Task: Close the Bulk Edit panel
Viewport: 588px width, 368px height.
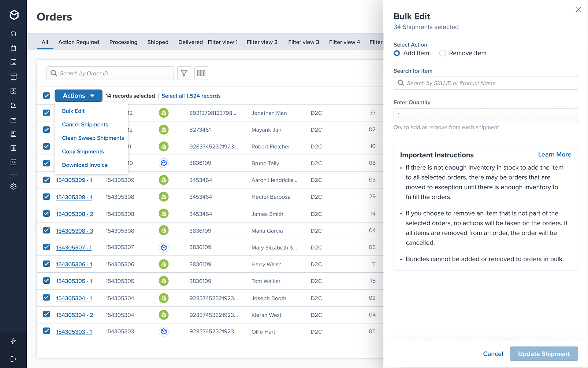Action: pos(578,10)
